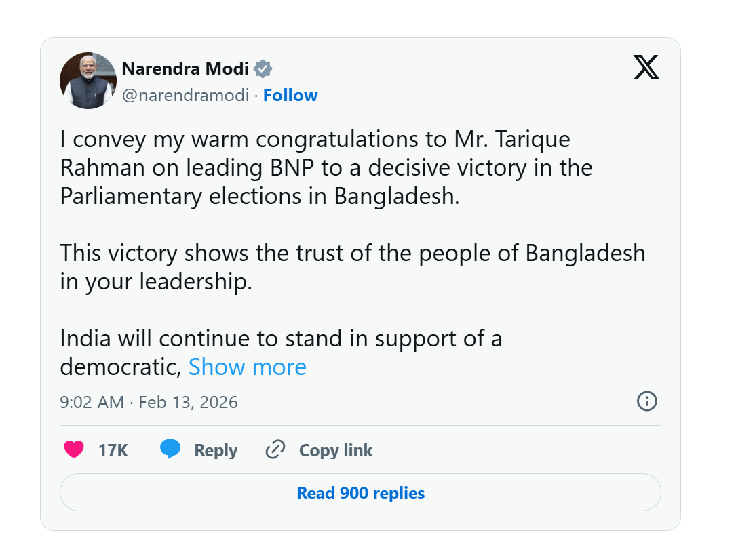Click the X logo icon
Screen dimensions: 755x560
646,67
